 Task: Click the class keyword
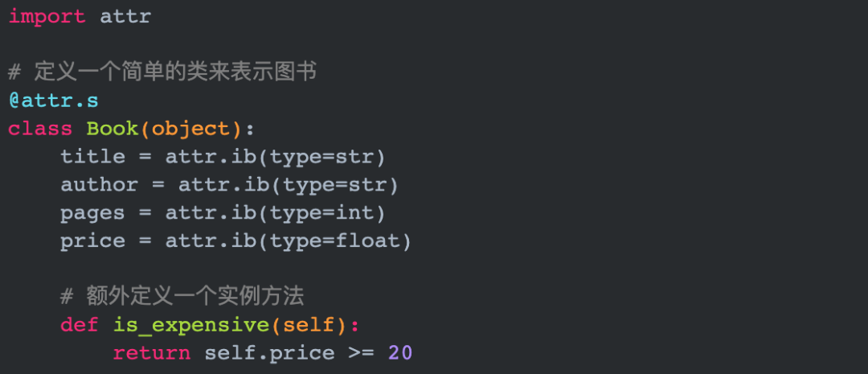coord(40,129)
